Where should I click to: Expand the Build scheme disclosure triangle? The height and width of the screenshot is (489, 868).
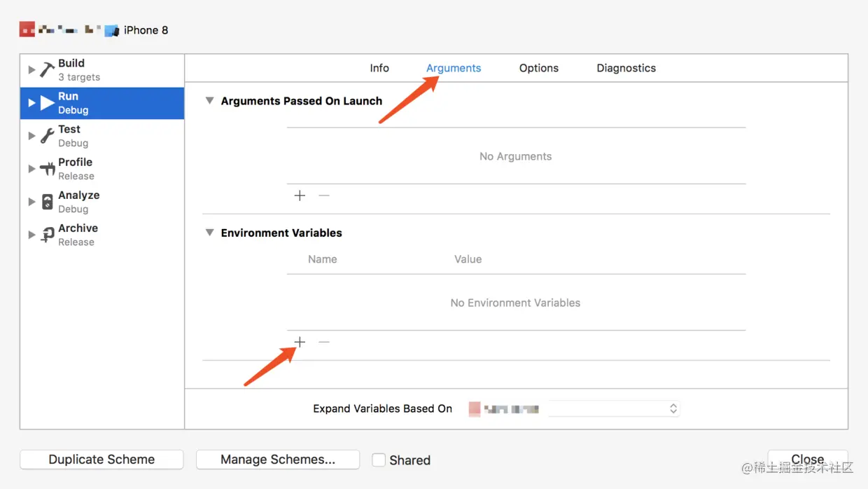pos(31,69)
